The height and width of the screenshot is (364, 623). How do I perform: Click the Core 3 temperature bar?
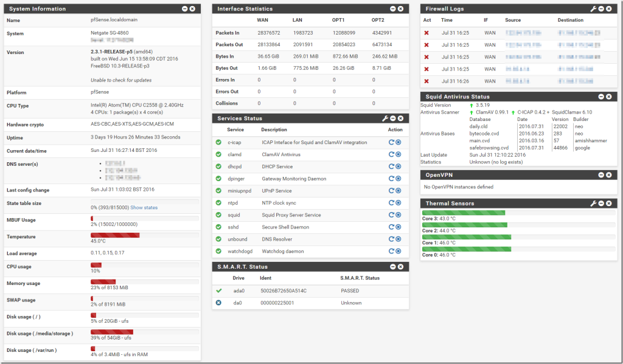(x=464, y=213)
